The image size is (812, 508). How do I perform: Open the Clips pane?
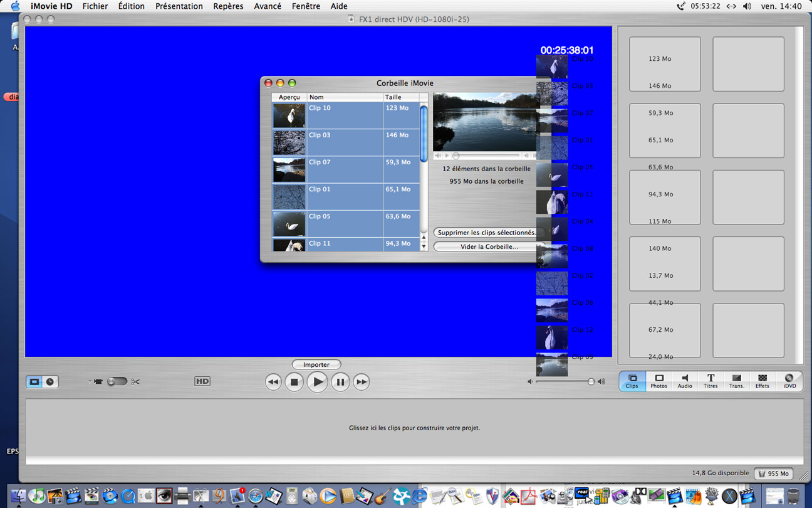(x=632, y=381)
